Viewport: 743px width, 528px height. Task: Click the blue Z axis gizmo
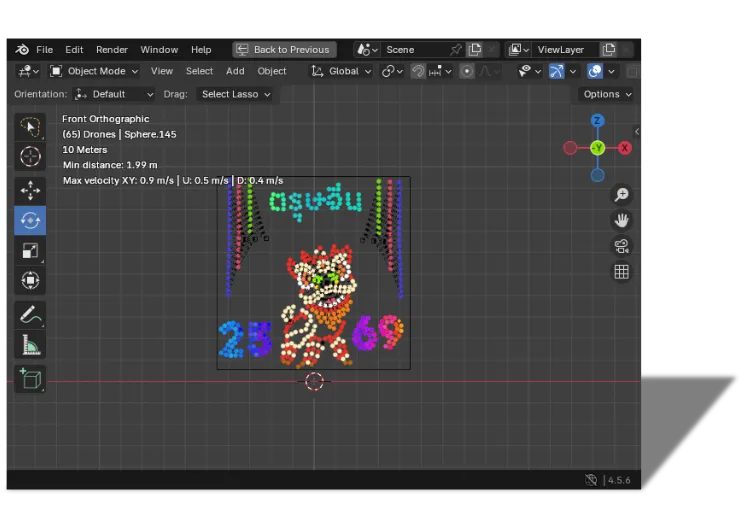pyautogui.click(x=597, y=120)
